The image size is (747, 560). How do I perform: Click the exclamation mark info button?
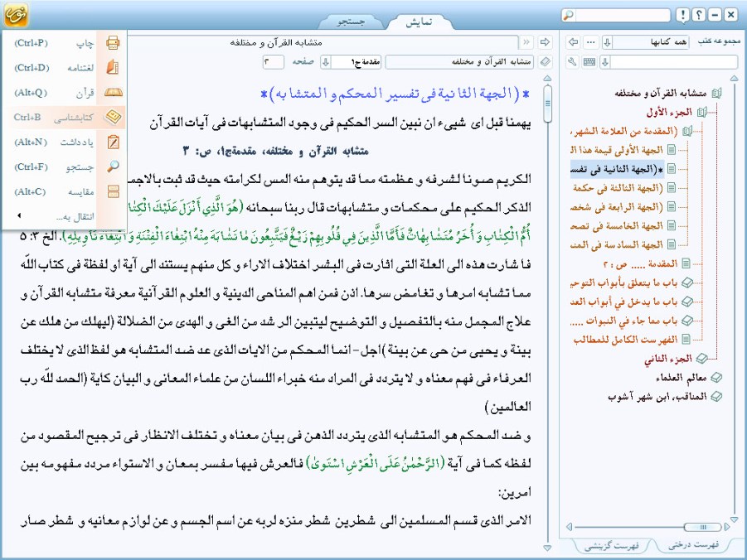point(682,15)
